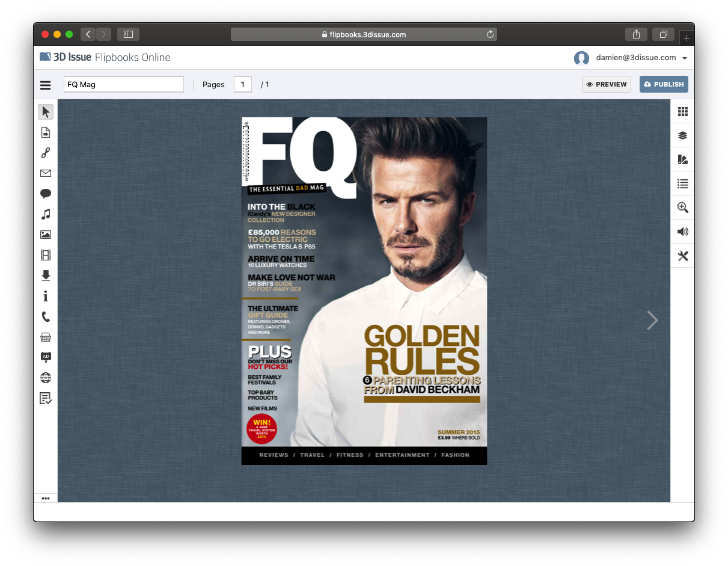Go to next page with right chevron
Screen dimensions: 728x566
652,321
